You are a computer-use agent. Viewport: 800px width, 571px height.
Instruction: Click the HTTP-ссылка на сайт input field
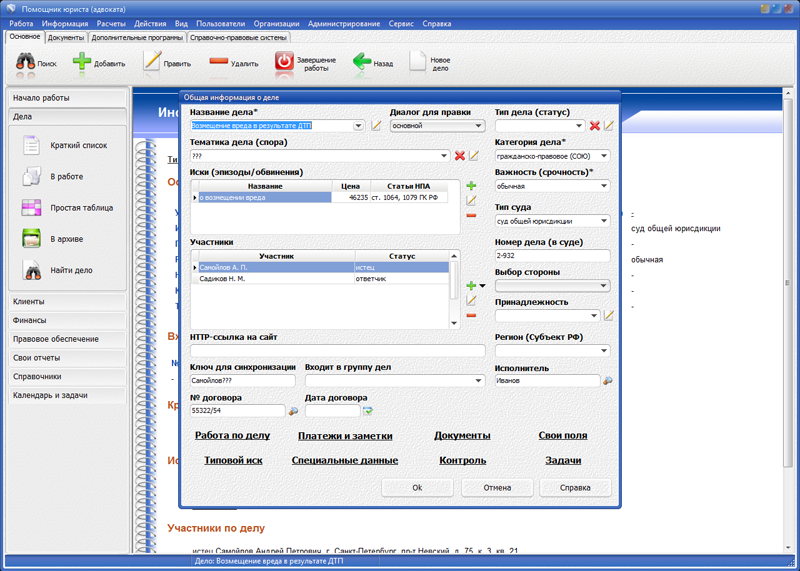tap(336, 351)
